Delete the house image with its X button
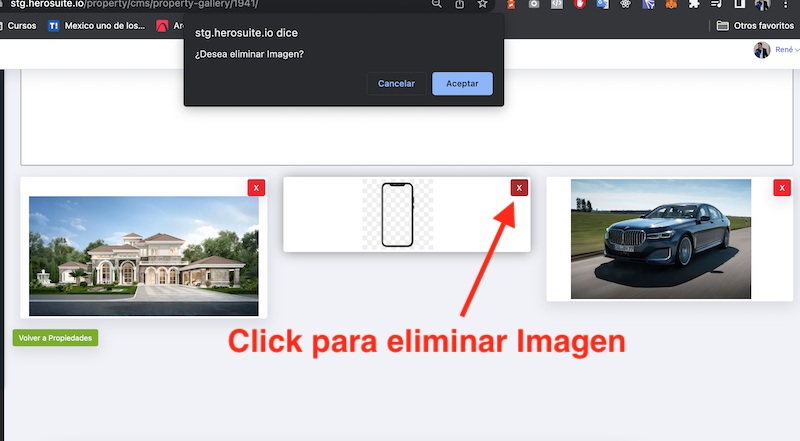Image resolution: width=800 pixels, height=441 pixels. tap(256, 188)
